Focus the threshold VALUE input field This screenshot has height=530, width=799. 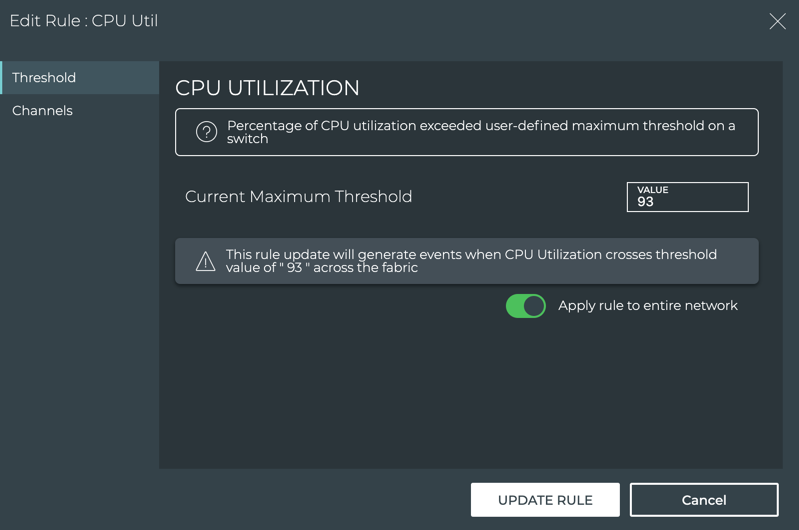pyautogui.click(x=687, y=197)
